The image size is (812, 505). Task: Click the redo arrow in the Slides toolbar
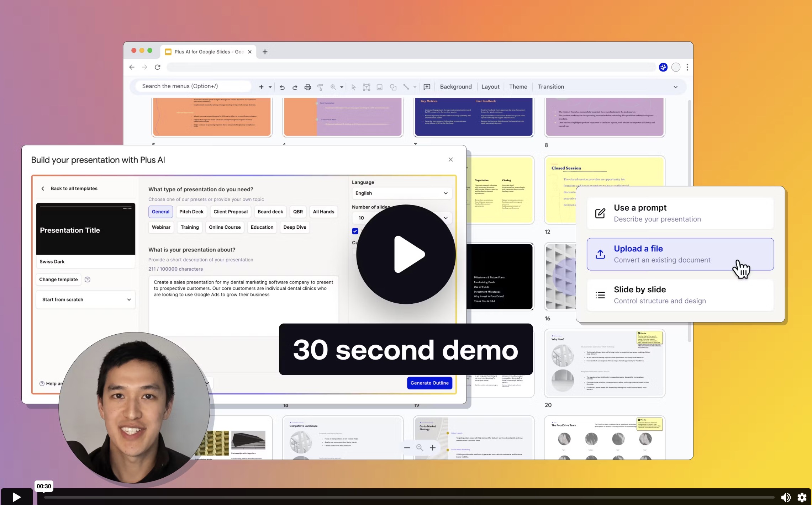pos(295,87)
